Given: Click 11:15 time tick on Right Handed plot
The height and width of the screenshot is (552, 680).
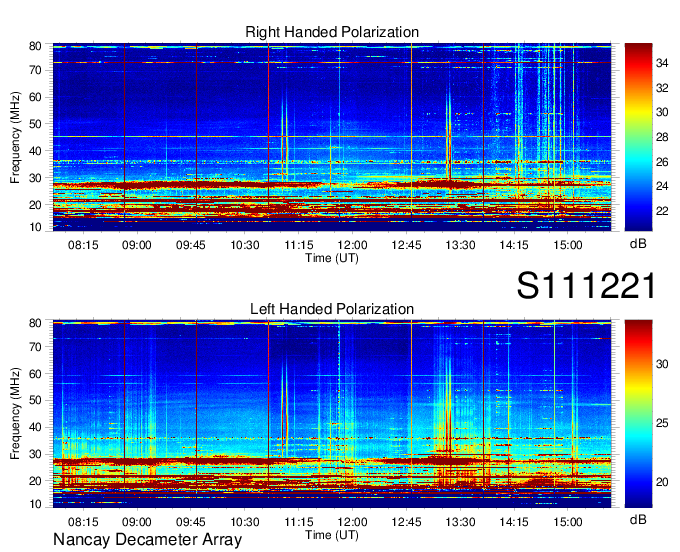Looking at the screenshot, I should tap(298, 245).
